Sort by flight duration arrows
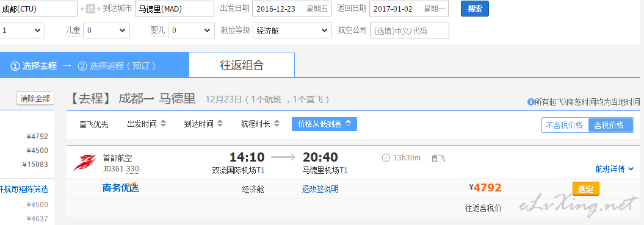 pos(277,124)
